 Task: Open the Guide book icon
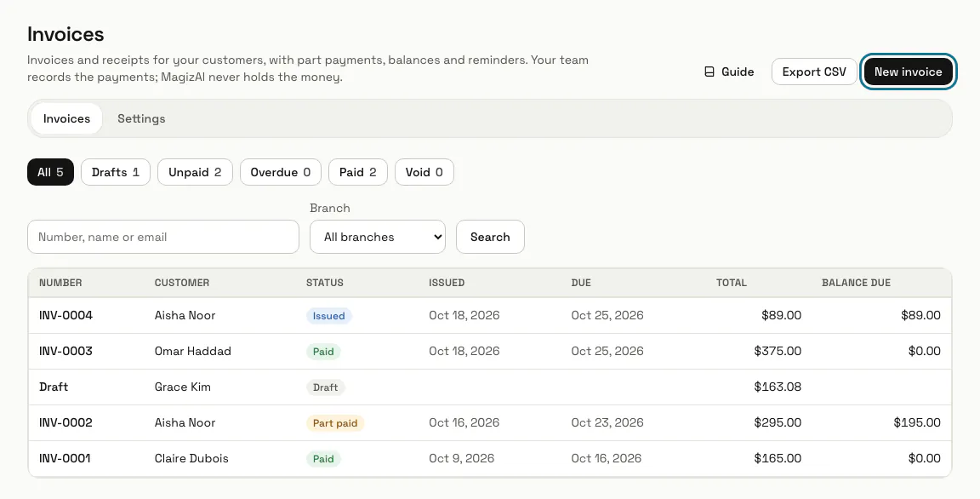pyautogui.click(x=709, y=72)
